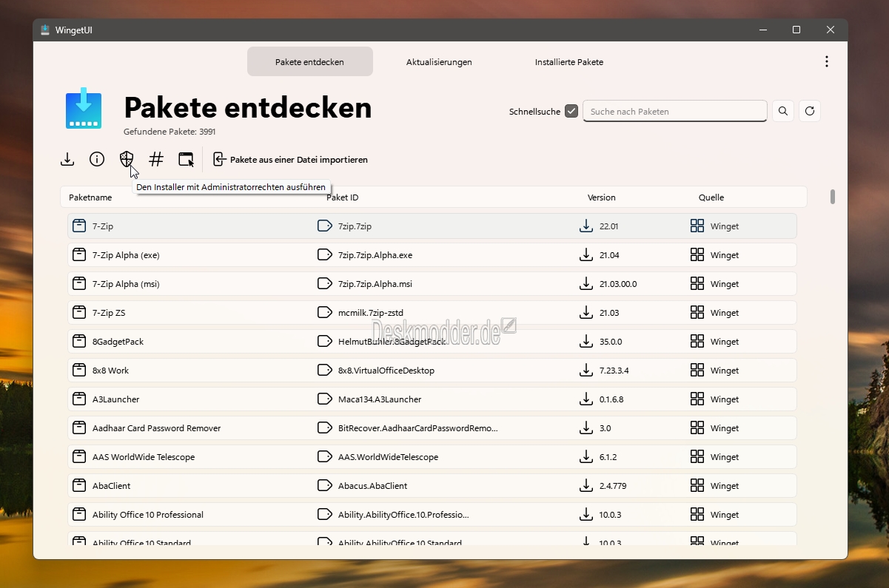Screen dimensions: 889x588
Task: Click version 0.1.6.8 of A3Launcher
Action: pyautogui.click(x=611, y=399)
